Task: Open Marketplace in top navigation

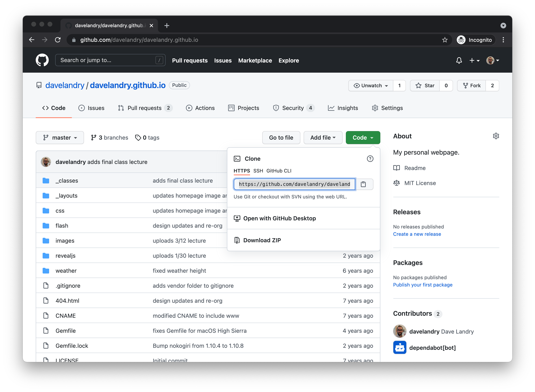Action: click(255, 60)
